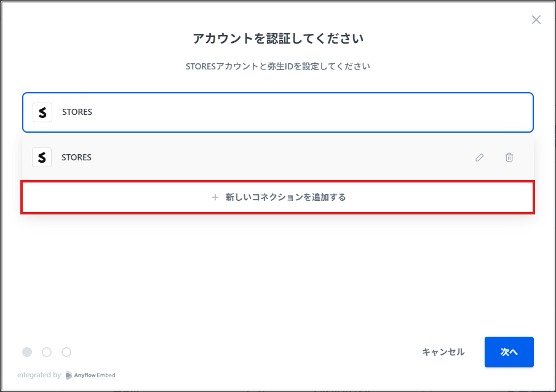This screenshot has height=392, width=556.
Task: Select the first filled step indicator dot
Action: tap(27, 352)
